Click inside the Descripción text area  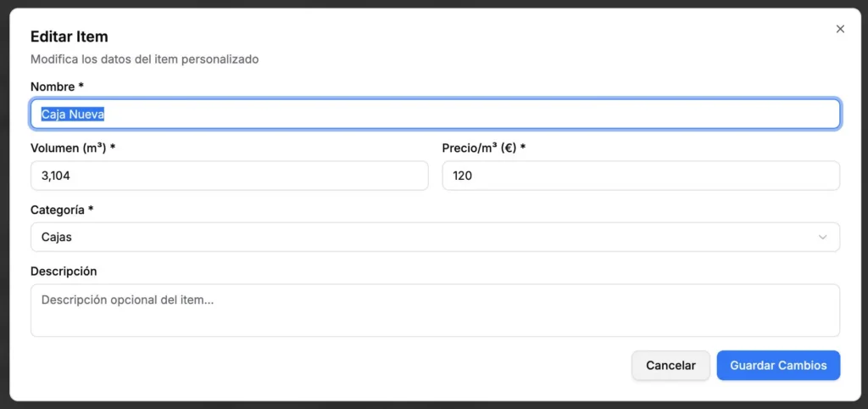tap(435, 310)
